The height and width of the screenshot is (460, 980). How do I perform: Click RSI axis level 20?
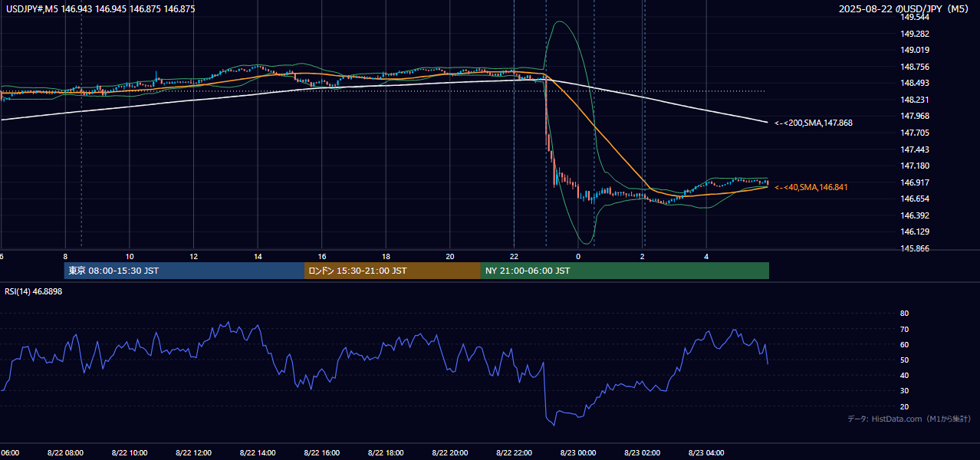coord(904,406)
